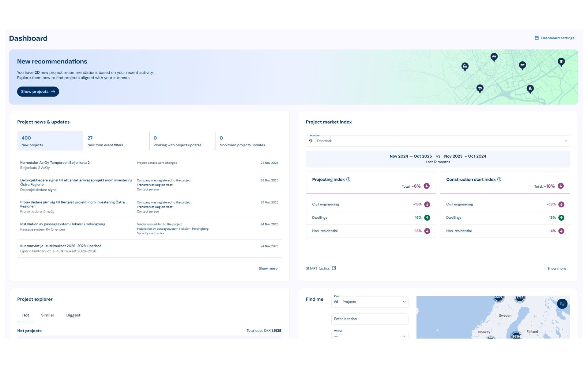Screen dimensions: 588x368
Task: Click the 18636 cluster marker on map
Action: 516,336
